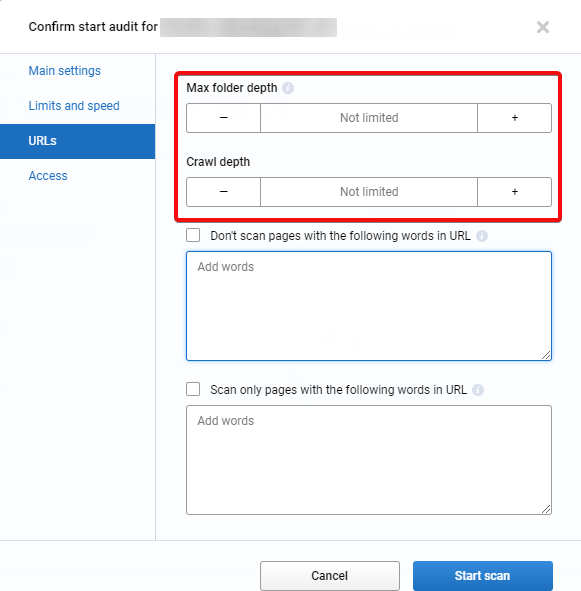Decrease Crawl depth with minus button
This screenshot has width=581, height=591.
(x=224, y=192)
